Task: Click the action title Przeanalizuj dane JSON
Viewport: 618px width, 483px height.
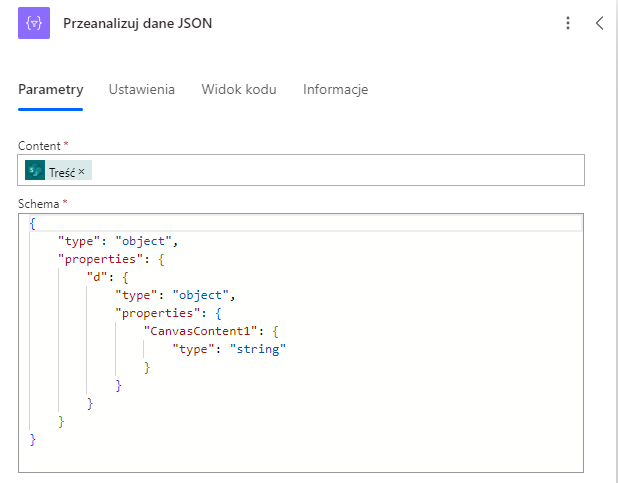Action: (x=138, y=23)
